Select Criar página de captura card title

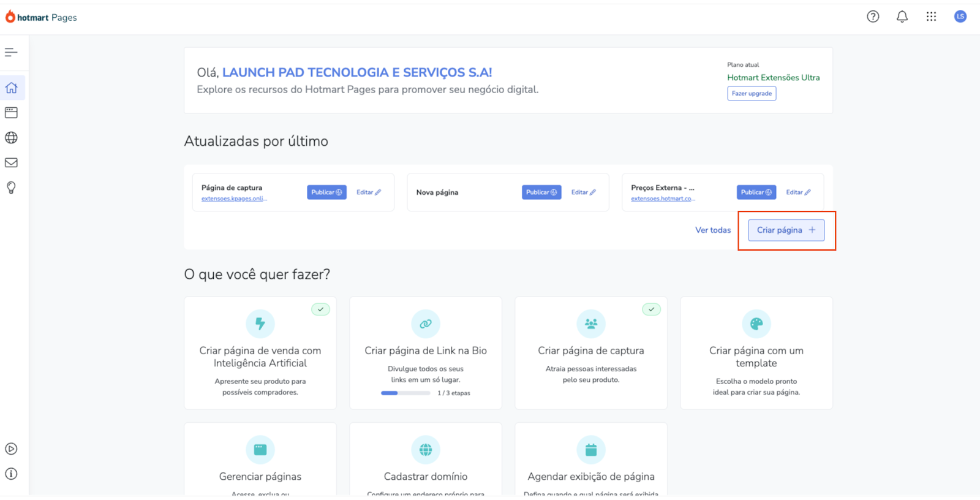pos(591,350)
